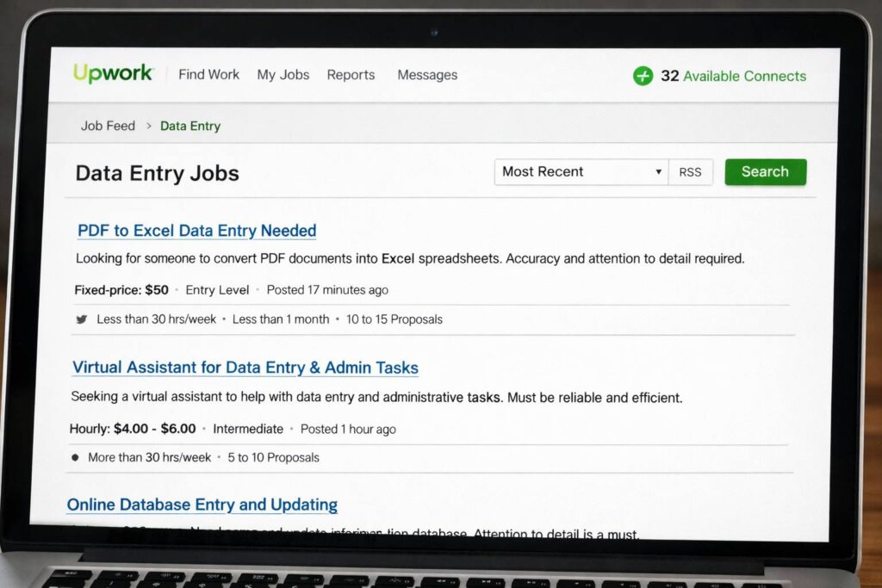Click the Twitter bird icon
Image resolution: width=882 pixels, height=588 pixels.
pos(82,319)
